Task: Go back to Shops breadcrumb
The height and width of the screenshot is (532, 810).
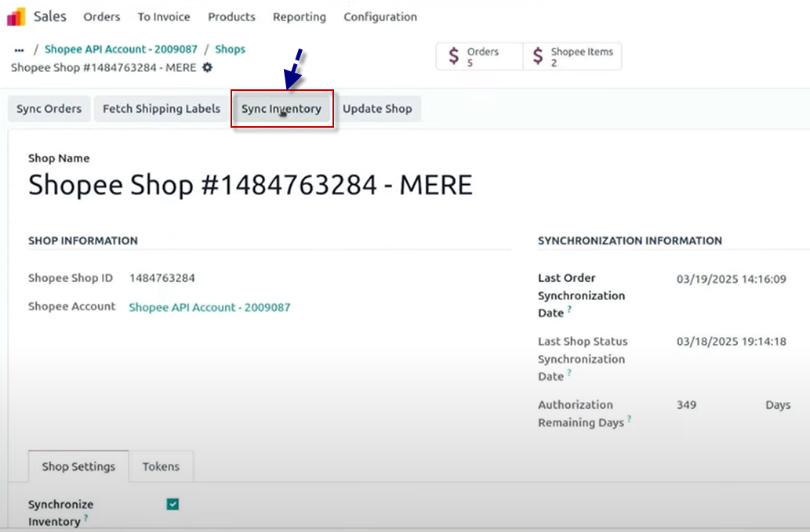Action: (230, 49)
